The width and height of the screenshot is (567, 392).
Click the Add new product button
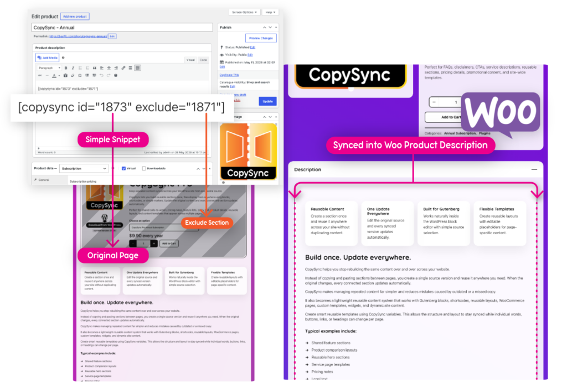tap(75, 16)
